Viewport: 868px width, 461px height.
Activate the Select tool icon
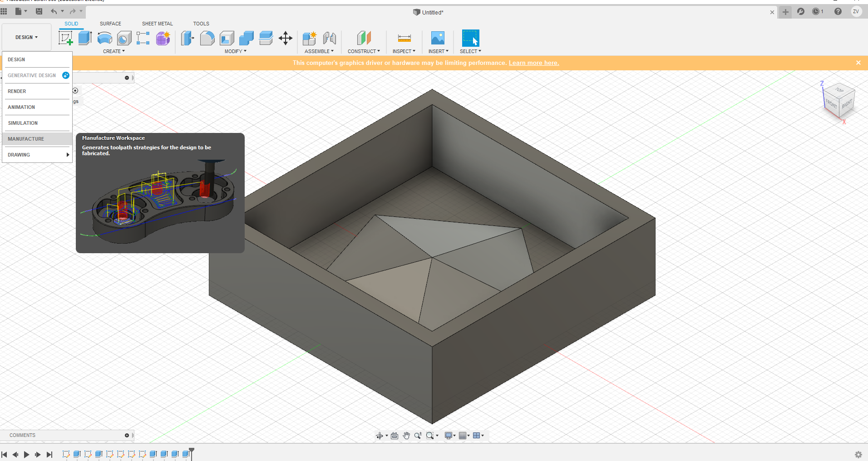pyautogui.click(x=470, y=38)
